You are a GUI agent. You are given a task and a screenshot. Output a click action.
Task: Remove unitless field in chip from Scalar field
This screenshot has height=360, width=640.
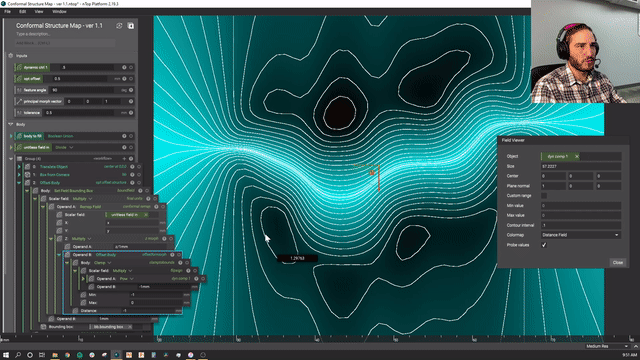[x=146, y=215]
